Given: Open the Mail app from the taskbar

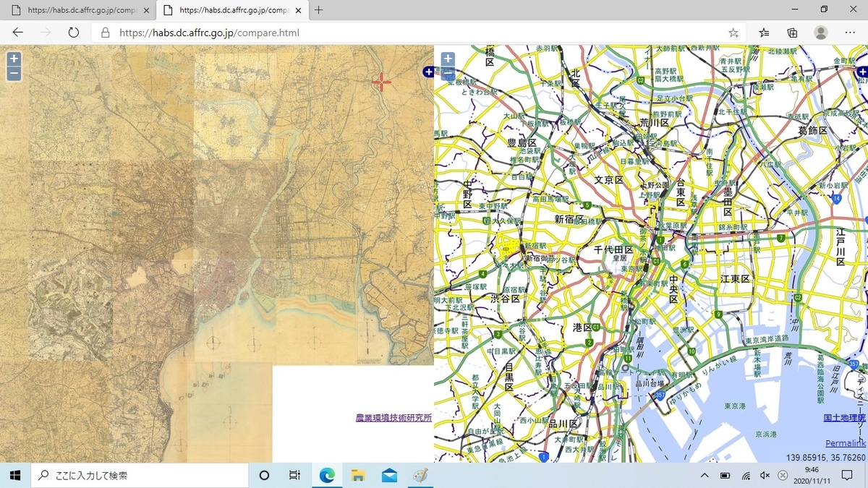Looking at the screenshot, I should [389, 475].
